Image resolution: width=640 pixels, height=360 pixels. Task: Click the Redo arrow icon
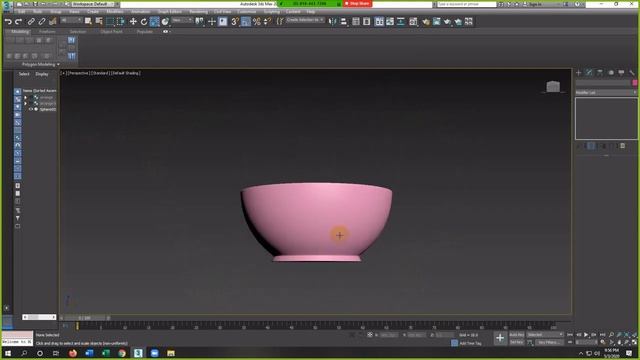18,22
